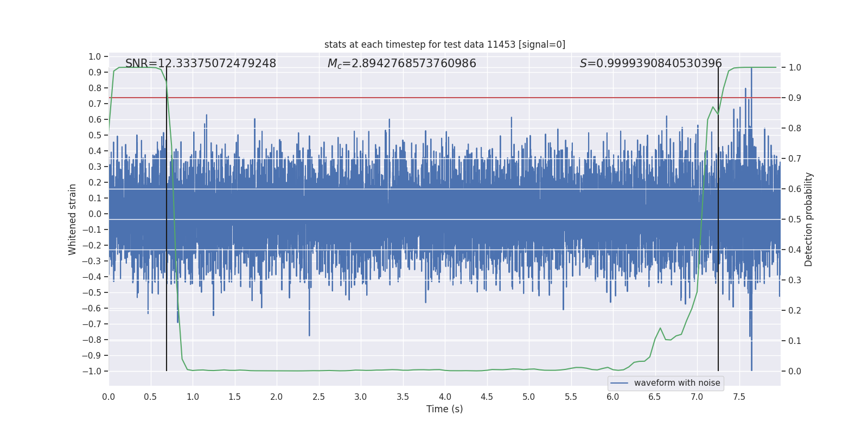Select the chirp mass Mc annotation text
Image resolution: width=868 pixels, height=434 pixels.
(x=401, y=63)
